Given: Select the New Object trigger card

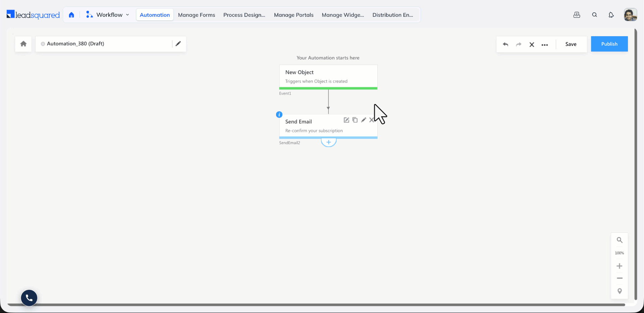Looking at the screenshot, I should (x=328, y=77).
